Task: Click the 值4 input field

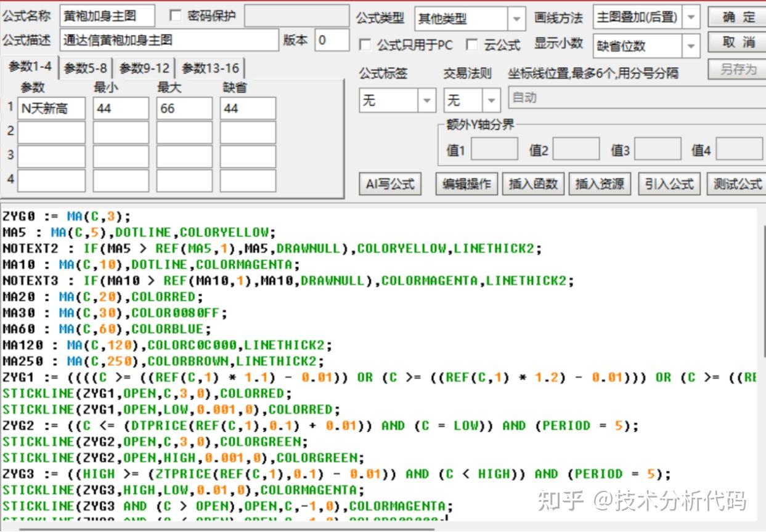Action: click(x=739, y=149)
